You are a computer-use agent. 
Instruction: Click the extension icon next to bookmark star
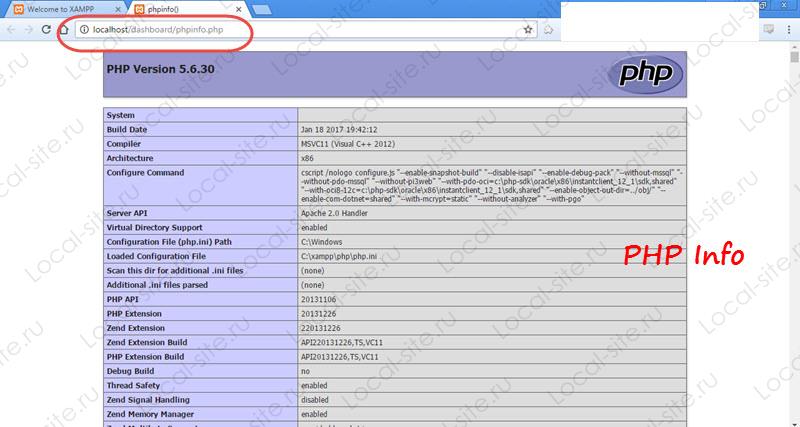(548, 30)
